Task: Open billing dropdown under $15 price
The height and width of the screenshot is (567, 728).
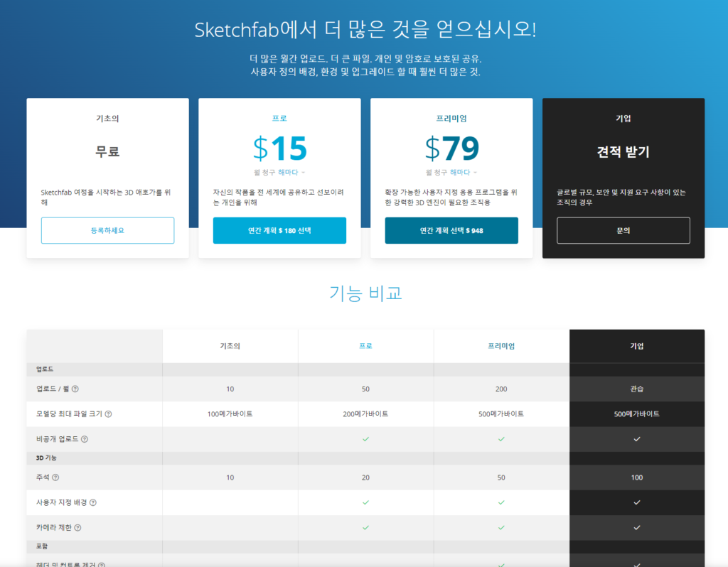Action: click(x=291, y=172)
